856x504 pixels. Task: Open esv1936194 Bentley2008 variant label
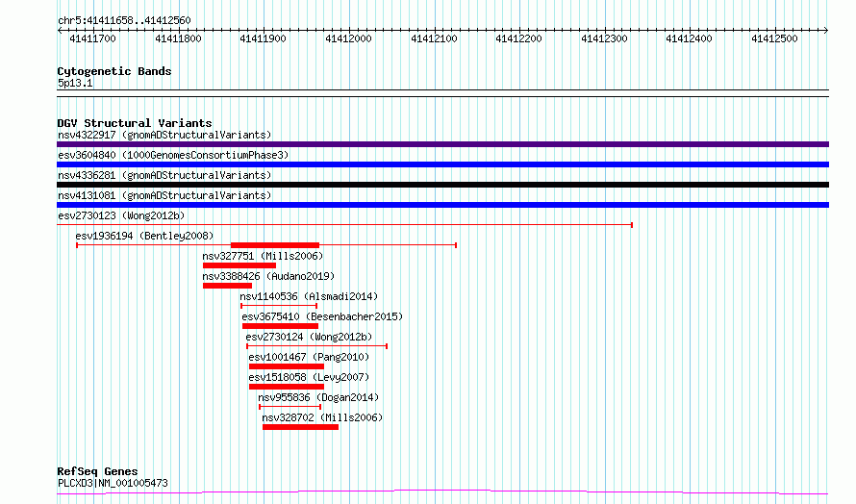[x=144, y=236]
